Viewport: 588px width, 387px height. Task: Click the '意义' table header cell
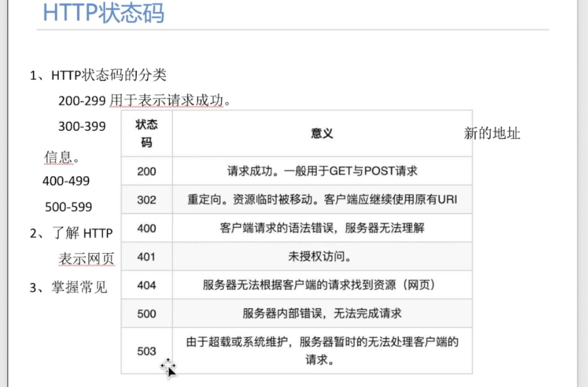(x=322, y=134)
